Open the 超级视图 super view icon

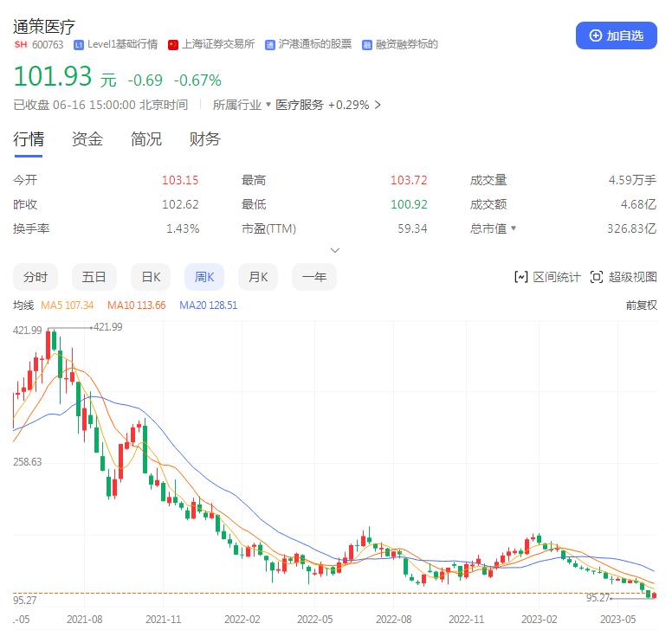point(597,277)
